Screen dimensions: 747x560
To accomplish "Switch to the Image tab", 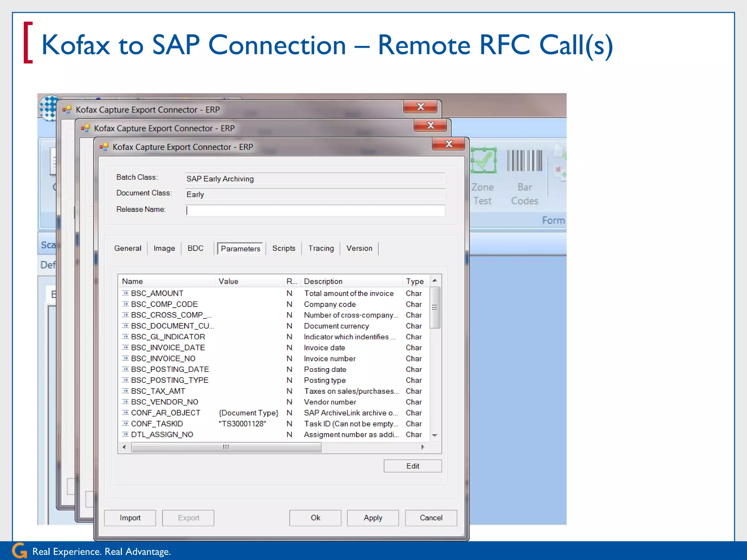I will tap(164, 248).
